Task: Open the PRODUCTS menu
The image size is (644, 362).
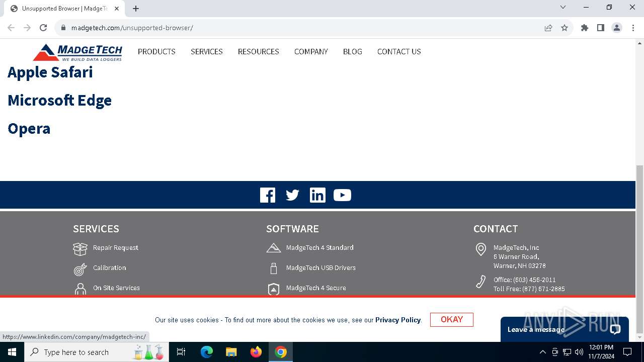Action: (x=156, y=51)
